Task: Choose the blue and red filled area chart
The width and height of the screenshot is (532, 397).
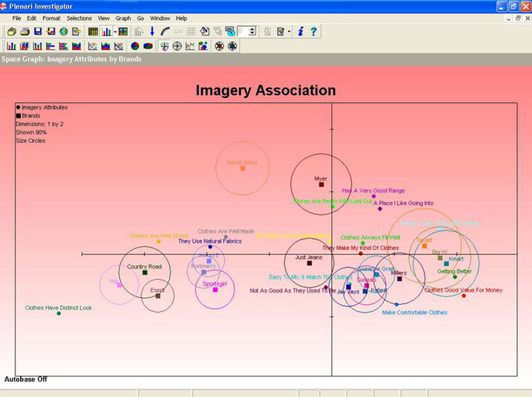Action: (x=106, y=46)
